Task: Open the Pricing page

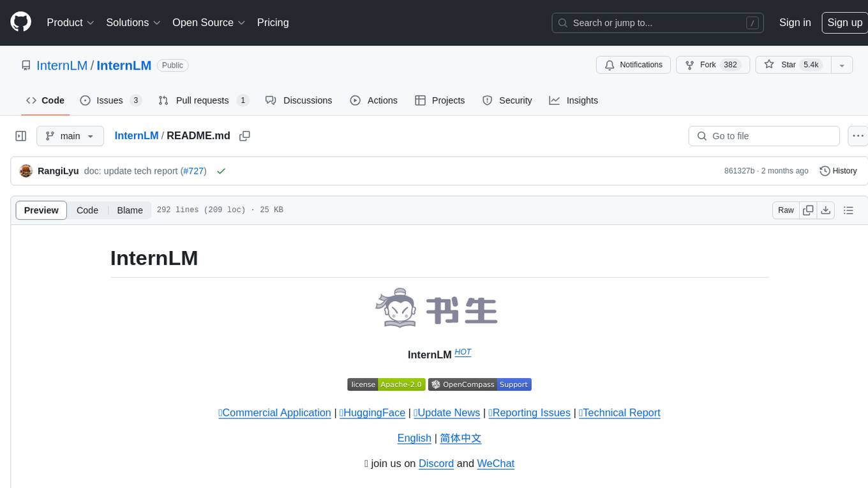Action: pyautogui.click(x=273, y=22)
